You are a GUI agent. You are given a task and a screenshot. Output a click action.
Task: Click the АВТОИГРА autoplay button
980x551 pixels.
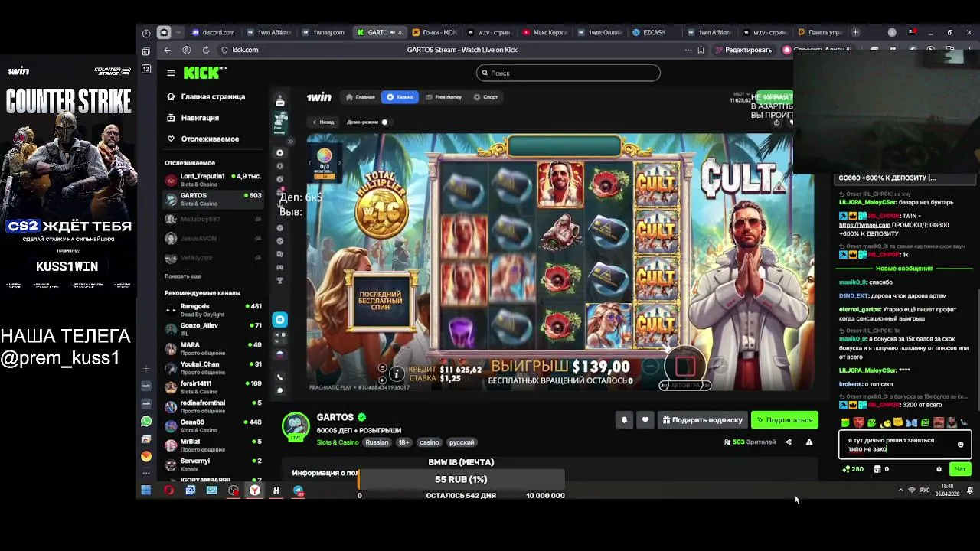(685, 386)
